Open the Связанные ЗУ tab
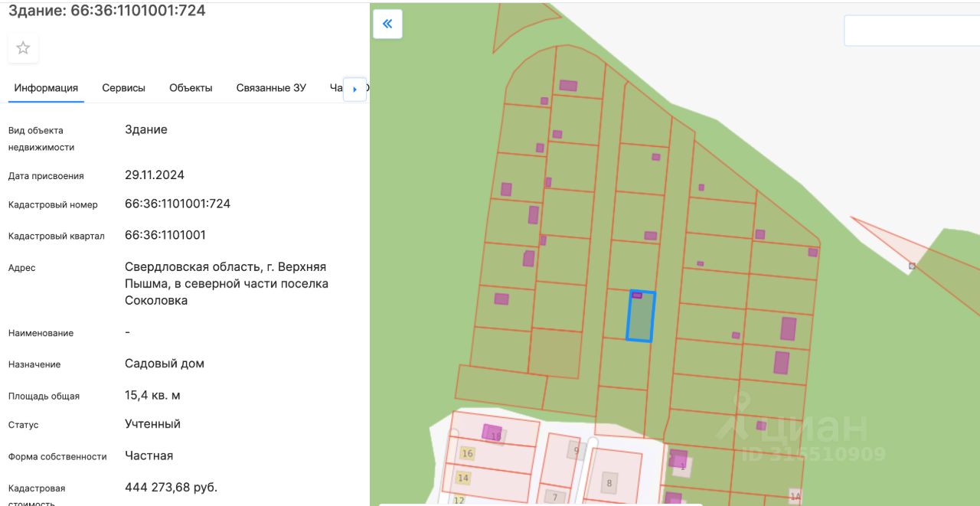The width and height of the screenshot is (980, 506). pyautogui.click(x=271, y=88)
